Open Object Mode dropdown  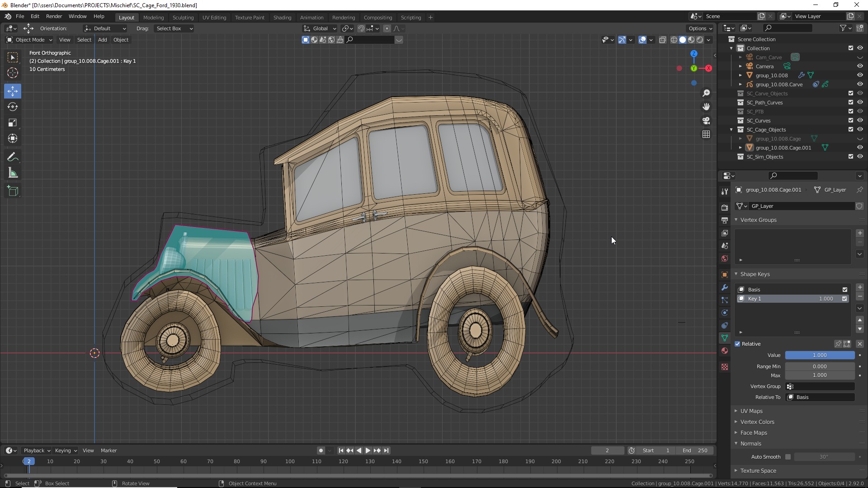(x=29, y=40)
